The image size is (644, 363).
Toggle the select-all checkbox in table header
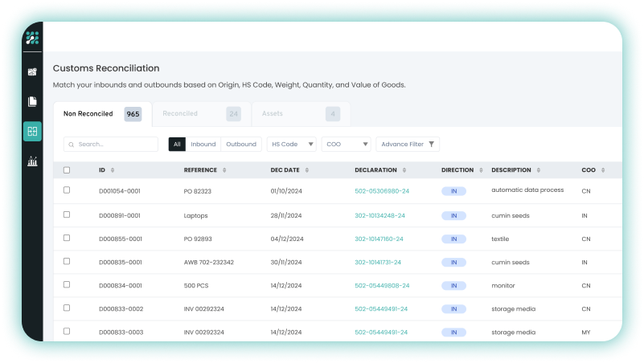click(67, 170)
